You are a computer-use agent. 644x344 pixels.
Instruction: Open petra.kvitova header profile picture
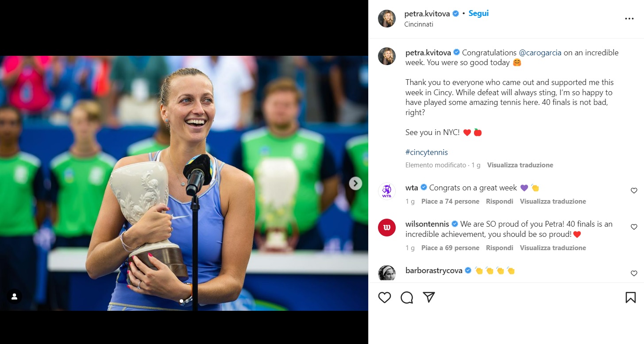coord(387,19)
